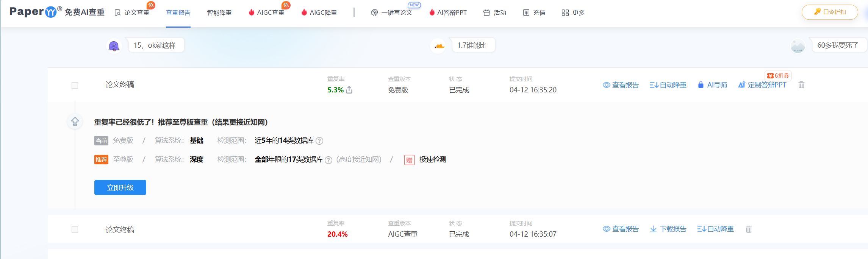Click the flame icon beside AIGC查重
This screenshot has width=868, height=259.
tap(251, 12)
